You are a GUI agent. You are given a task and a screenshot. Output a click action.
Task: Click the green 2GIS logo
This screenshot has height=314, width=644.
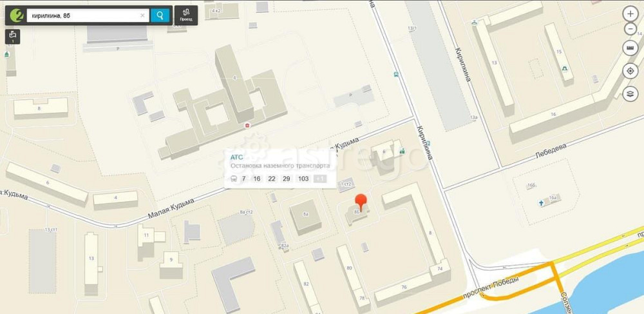click(x=16, y=15)
